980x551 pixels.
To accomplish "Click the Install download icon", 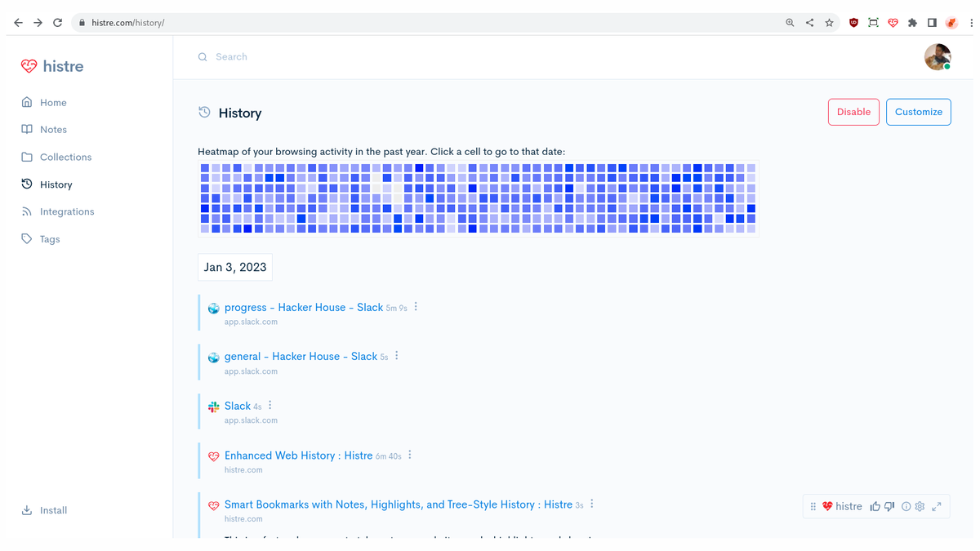I will (27, 510).
